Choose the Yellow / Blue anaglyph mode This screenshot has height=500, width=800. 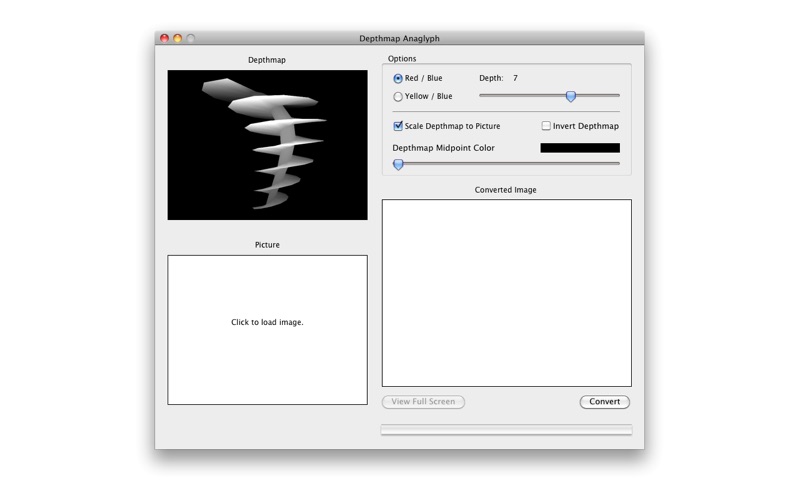398,96
